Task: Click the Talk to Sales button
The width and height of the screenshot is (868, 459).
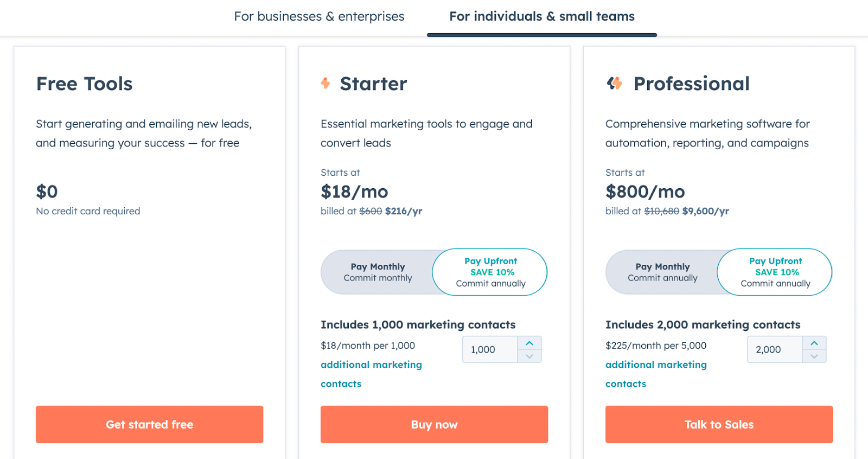Action: pos(719,424)
